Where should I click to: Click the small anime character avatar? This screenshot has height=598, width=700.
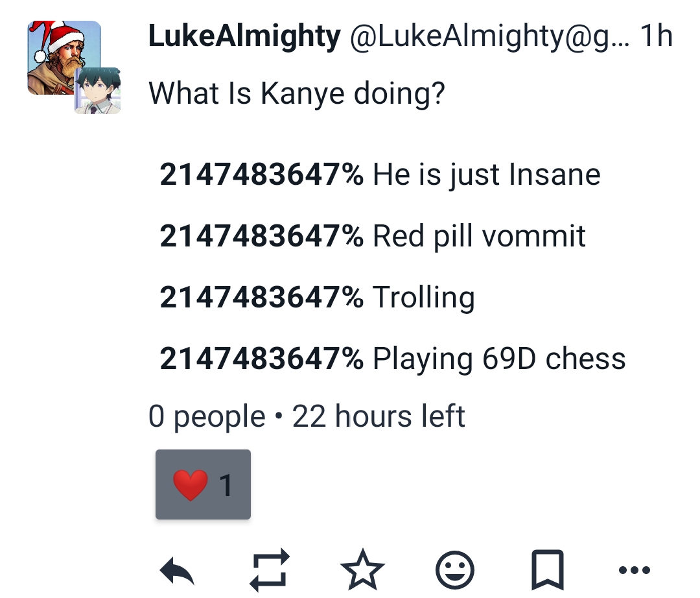98,91
